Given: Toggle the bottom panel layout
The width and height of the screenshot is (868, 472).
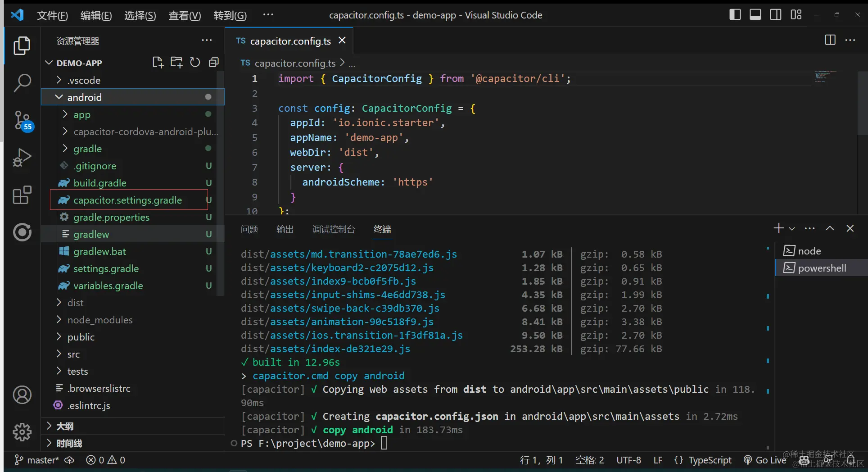Looking at the screenshot, I should point(755,15).
